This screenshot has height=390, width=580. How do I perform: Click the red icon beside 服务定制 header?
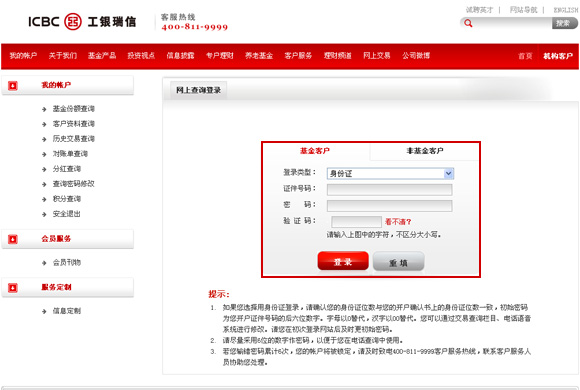click(x=13, y=288)
